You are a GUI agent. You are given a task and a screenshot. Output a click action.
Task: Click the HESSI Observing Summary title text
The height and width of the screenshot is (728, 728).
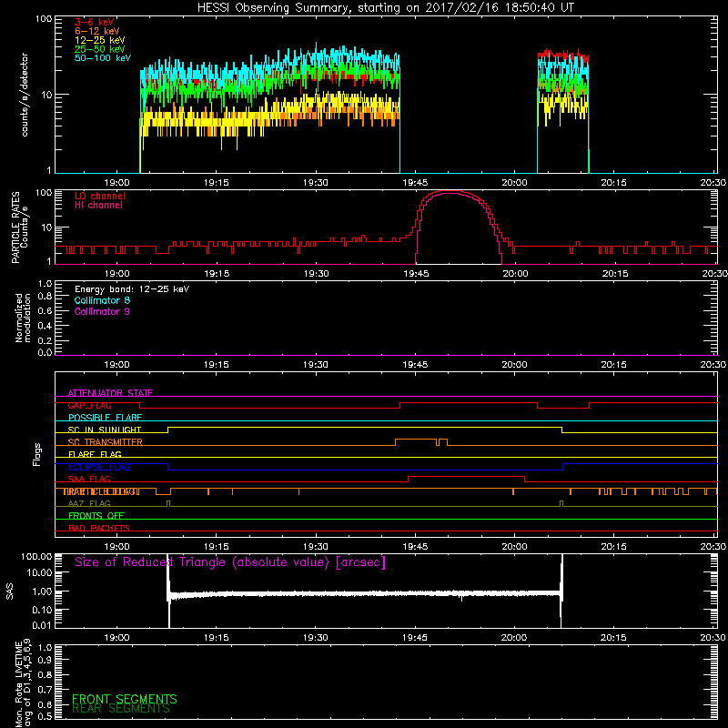coord(386,8)
